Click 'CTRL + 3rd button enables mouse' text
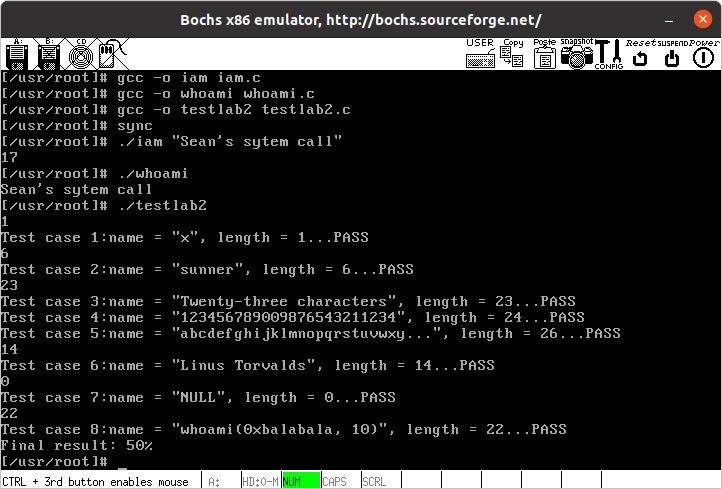722x489 pixels. coord(95,482)
